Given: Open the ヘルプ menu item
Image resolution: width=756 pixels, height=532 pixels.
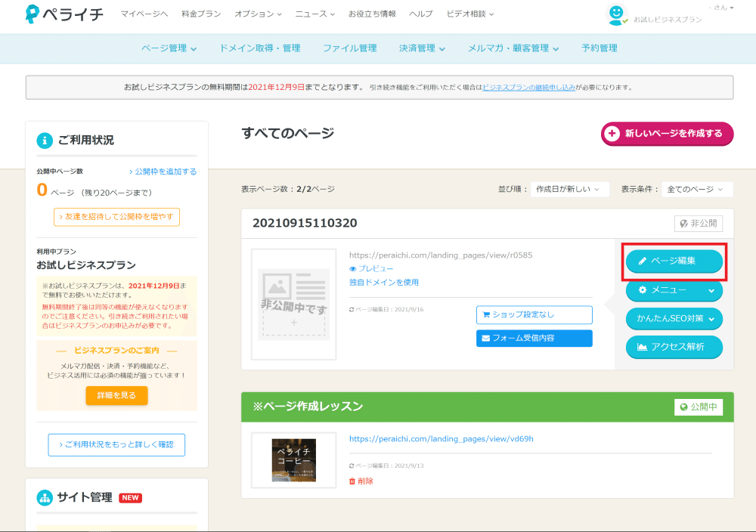Looking at the screenshot, I should coord(421,14).
